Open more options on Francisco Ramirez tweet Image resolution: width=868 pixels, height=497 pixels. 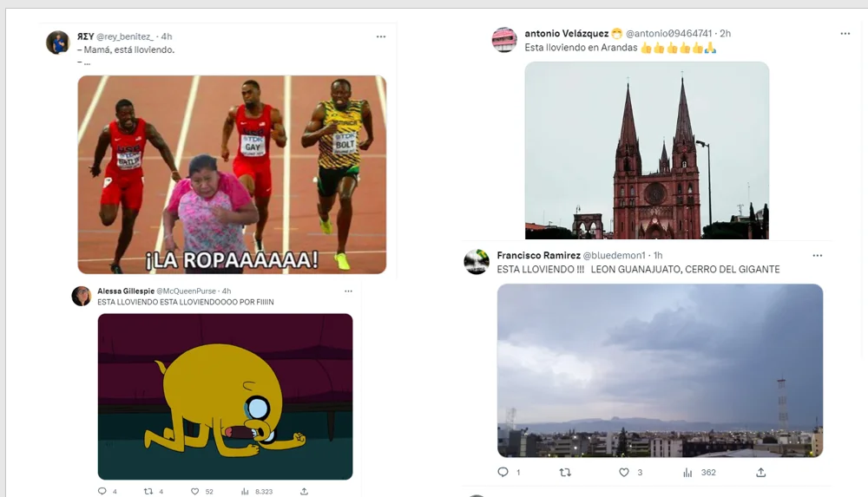click(817, 256)
